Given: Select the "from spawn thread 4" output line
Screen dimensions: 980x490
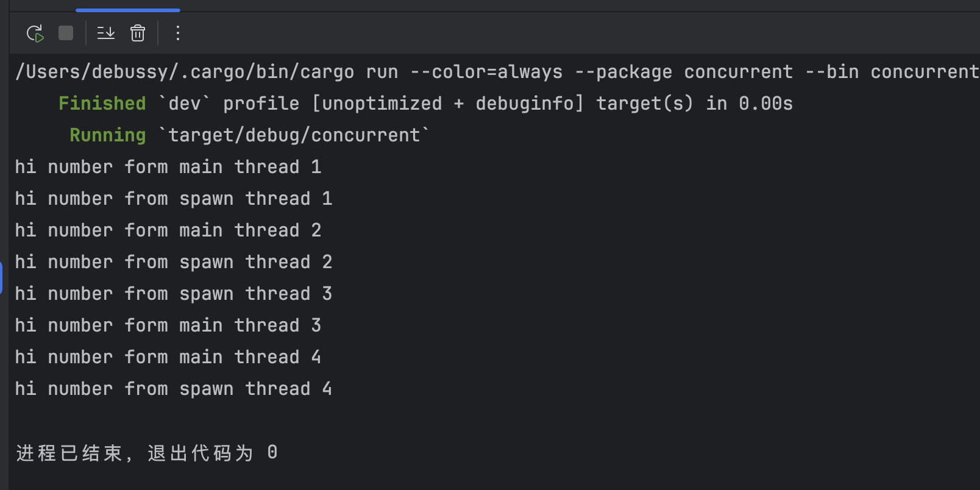Looking at the screenshot, I should pyautogui.click(x=173, y=389).
